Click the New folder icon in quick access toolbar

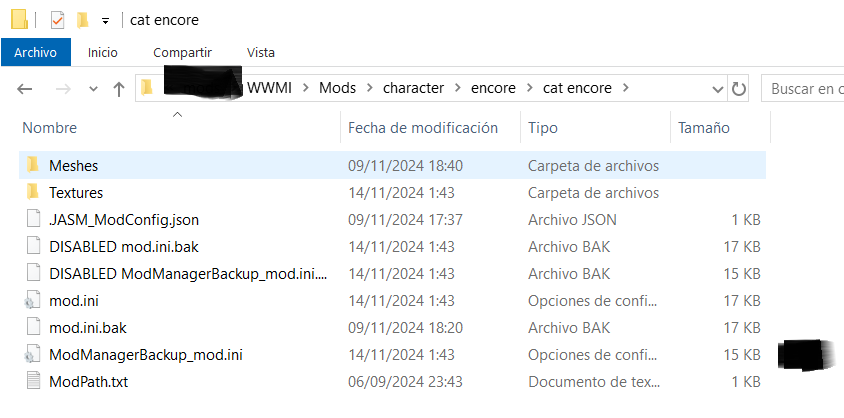click(x=82, y=20)
